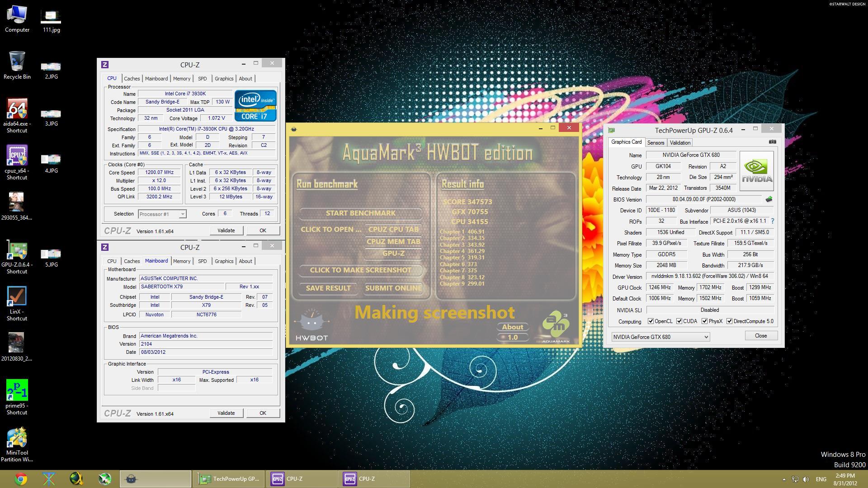Click the SABERTOOTH X79 model field
Image resolution: width=868 pixels, height=488 pixels.
point(181,286)
